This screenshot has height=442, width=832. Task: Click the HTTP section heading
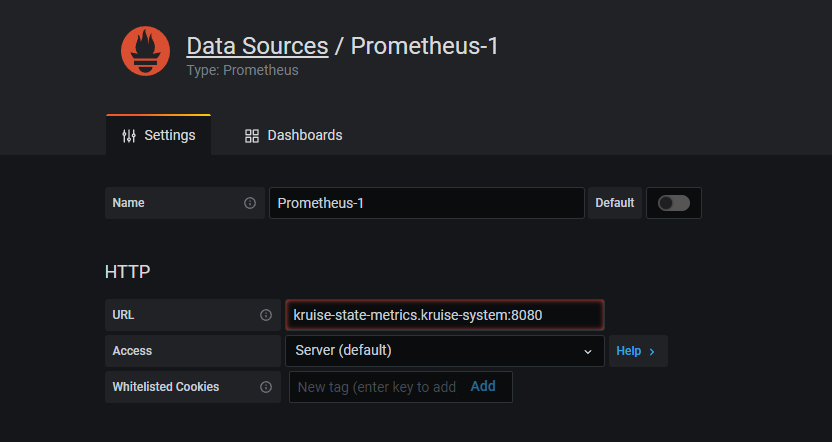[127, 272]
